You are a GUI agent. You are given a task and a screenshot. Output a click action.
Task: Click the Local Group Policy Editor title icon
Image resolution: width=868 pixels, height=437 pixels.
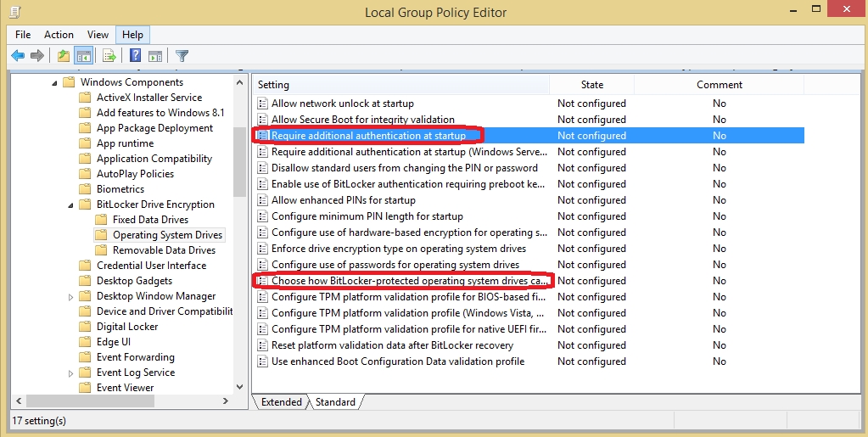pyautogui.click(x=15, y=12)
